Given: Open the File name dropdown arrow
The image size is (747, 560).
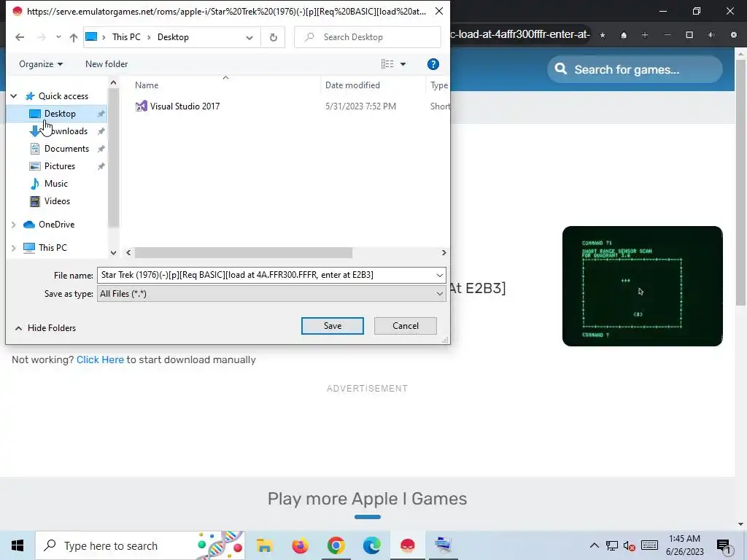Looking at the screenshot, I should click(440, 275).
